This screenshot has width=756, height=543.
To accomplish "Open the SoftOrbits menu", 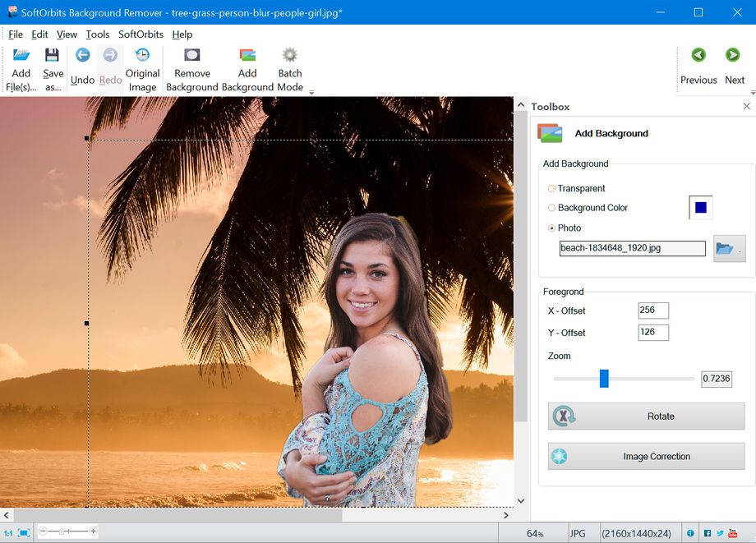I will 141,35.
